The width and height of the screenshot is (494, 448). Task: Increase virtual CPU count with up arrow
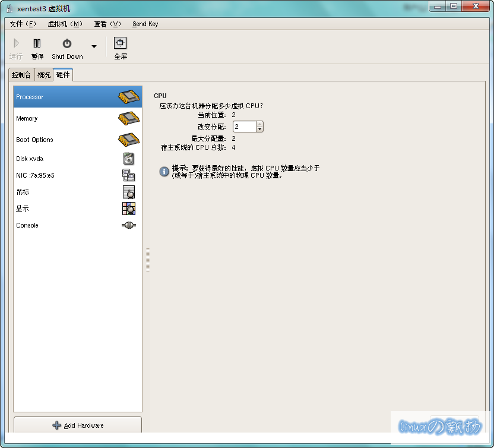259,124
